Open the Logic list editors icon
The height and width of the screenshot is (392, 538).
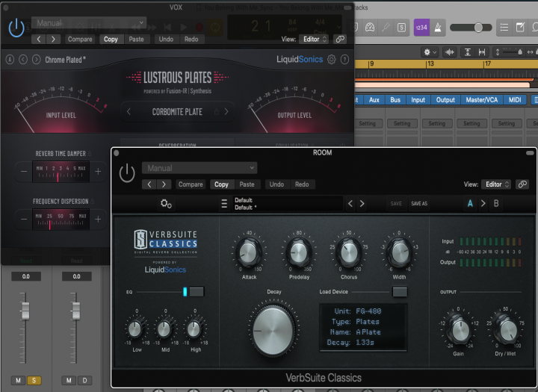[504, 28]
